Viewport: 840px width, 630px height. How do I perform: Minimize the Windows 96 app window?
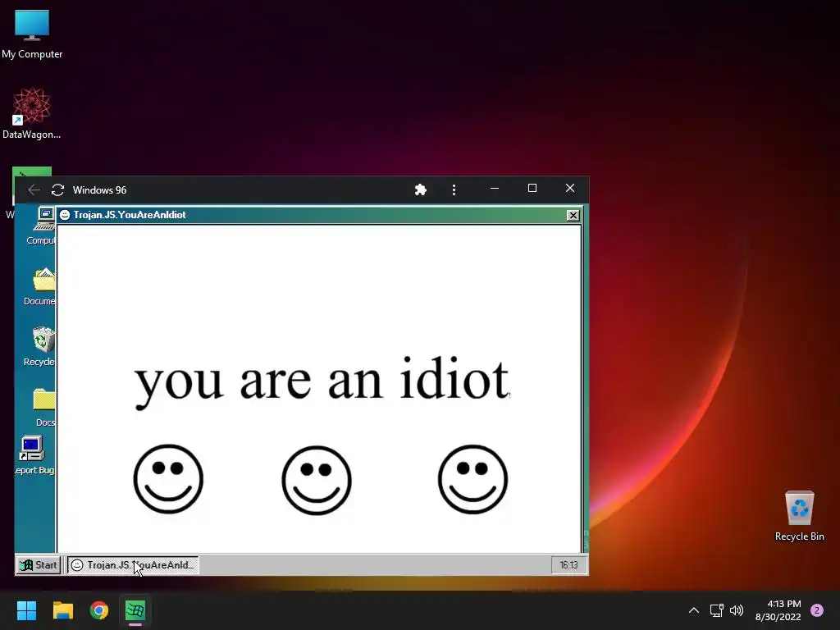click(495, 189)
